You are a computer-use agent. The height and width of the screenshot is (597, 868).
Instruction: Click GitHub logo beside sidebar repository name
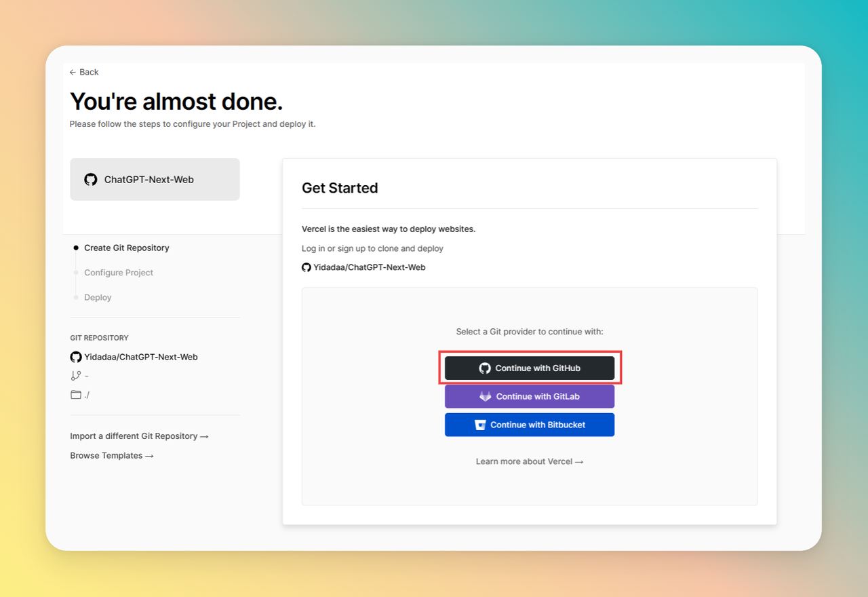pos(76,357)
